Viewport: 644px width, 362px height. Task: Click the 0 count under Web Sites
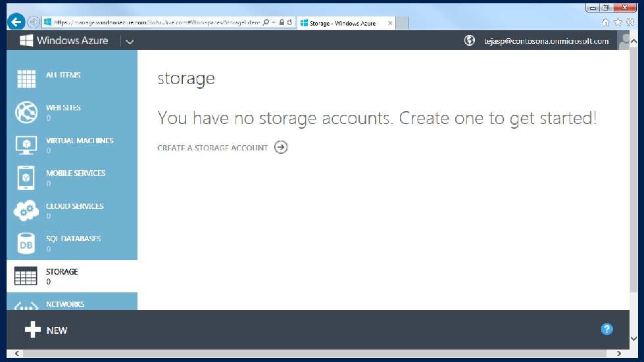pyautogui.click(x=49, y=118)
